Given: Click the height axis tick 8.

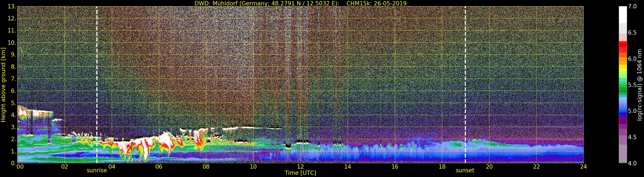Looking at the screenshot, I should 13,67.
